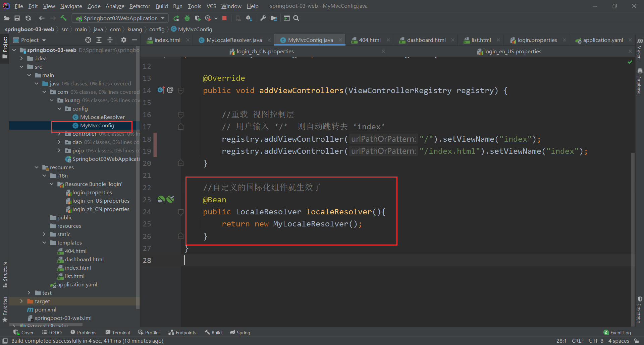Screen dimensions: 644x345
Task: Select MyLocaleResolver in project tree
Action: click(x=102, y=117)
